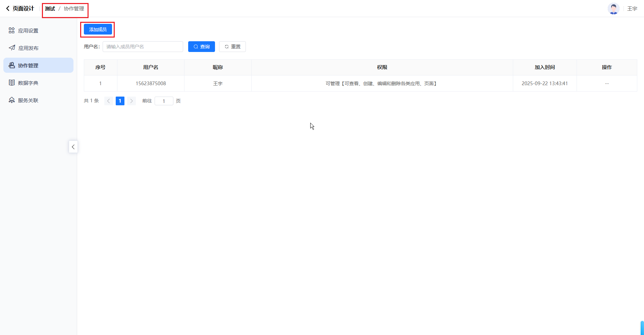This screenshot has height=335, width=644.
Task: Click the 数据字典 book icon
Action: (12, 83)
